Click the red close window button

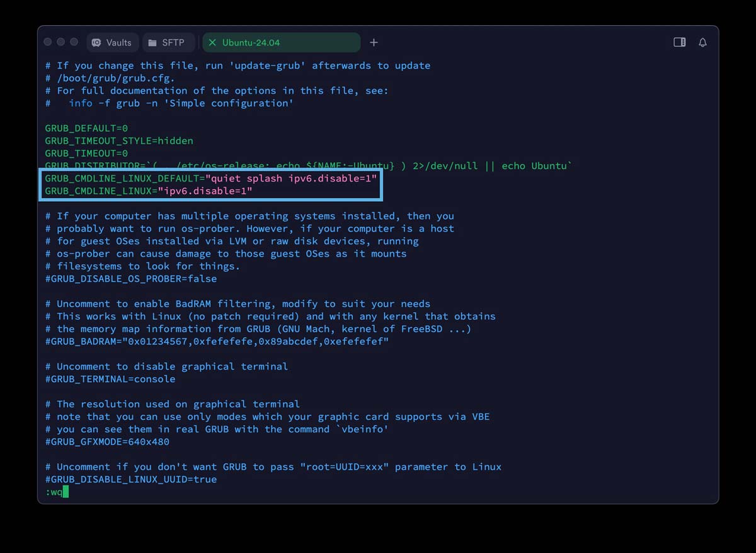(x=48, y=42)
